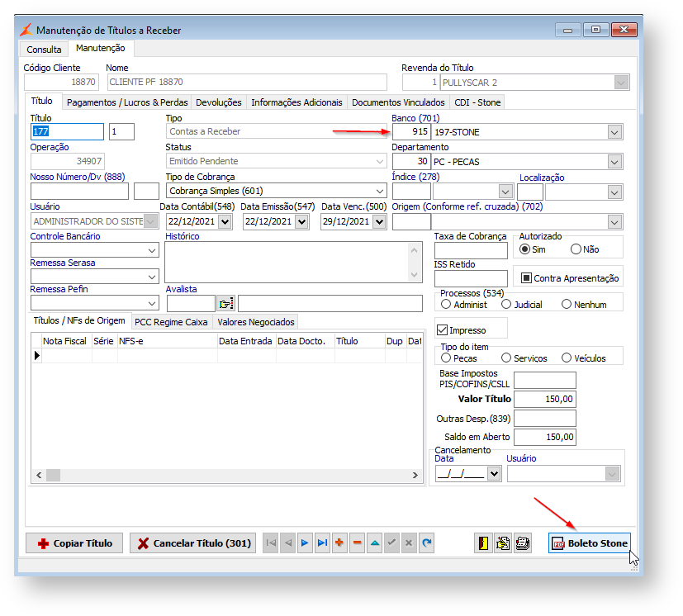Image resolution: width=683 pixels, height=616 pixels.
Task: Refresh data with the curved arrow icon
Action: [x=426, y=543]
